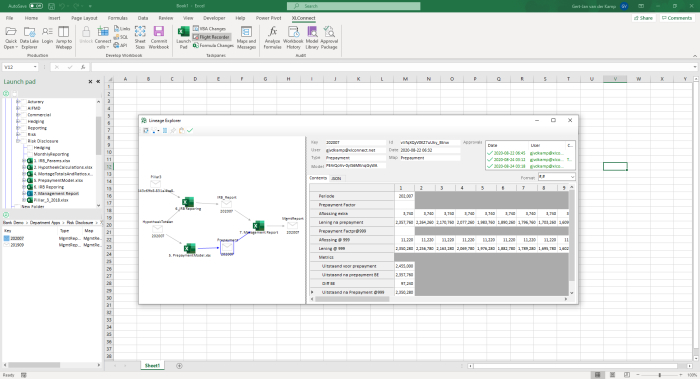Image resolution: width=700 pixels, height=379 pixels.
Task: Add a new sheet with the plus button
Action: pos(179,366)
